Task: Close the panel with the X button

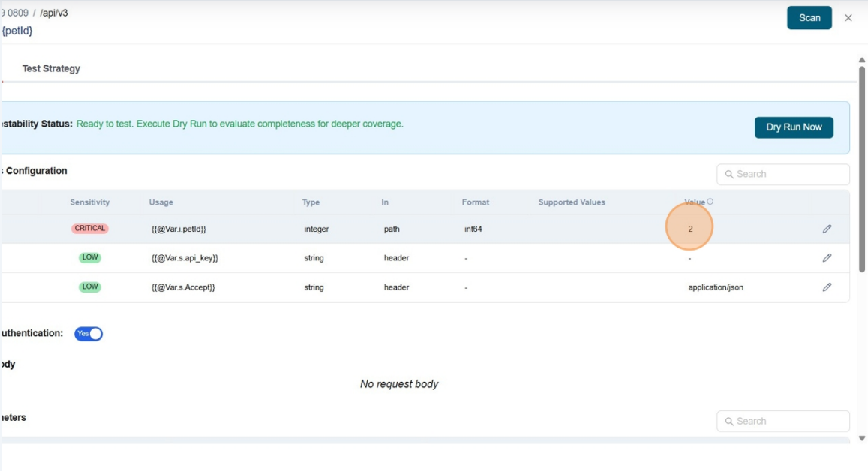Action: coord(848,17)
